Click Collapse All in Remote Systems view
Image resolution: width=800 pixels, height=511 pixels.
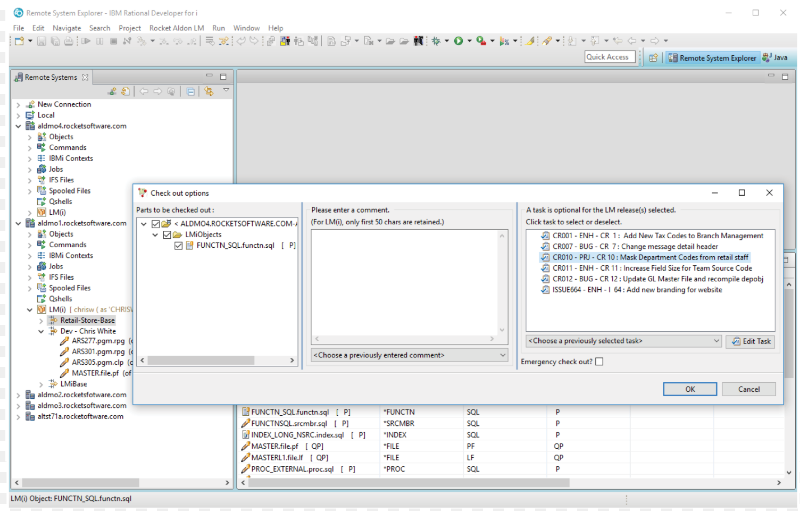tap(191, 91)
